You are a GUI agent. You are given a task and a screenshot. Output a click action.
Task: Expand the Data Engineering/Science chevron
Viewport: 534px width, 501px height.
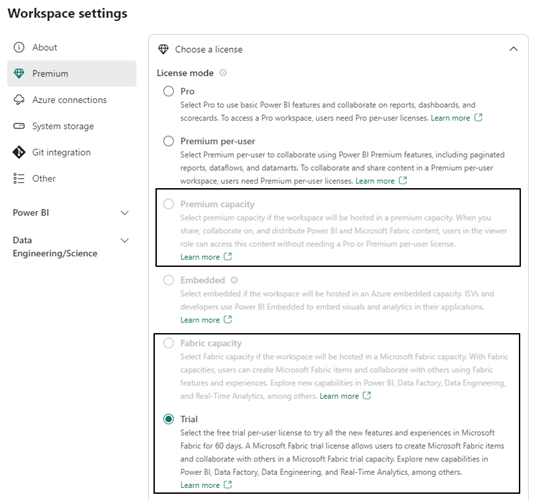[125, 240]
